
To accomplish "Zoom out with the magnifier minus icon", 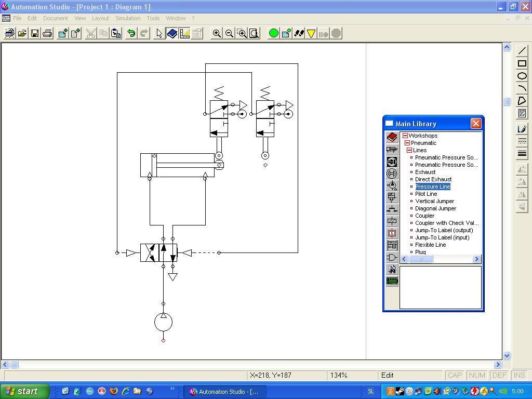I will [x=229, y=33].
